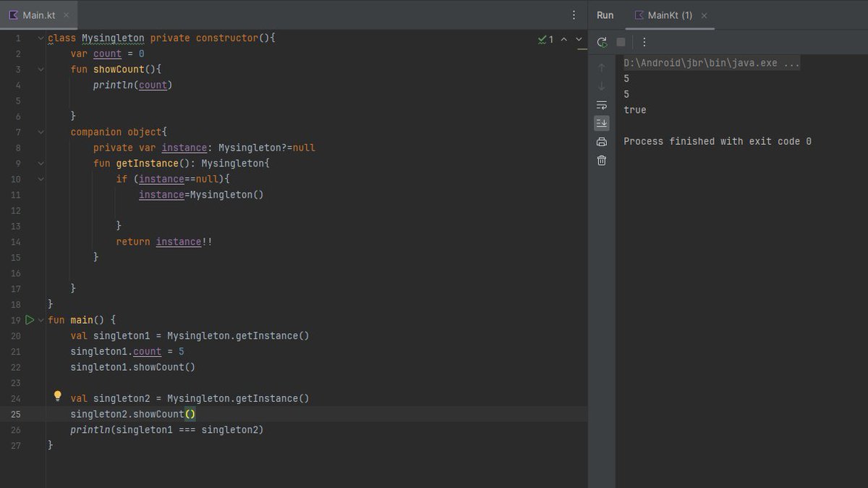Click 'var count = 0' line
The image size is (868, 488).
(x=108, y=54)
